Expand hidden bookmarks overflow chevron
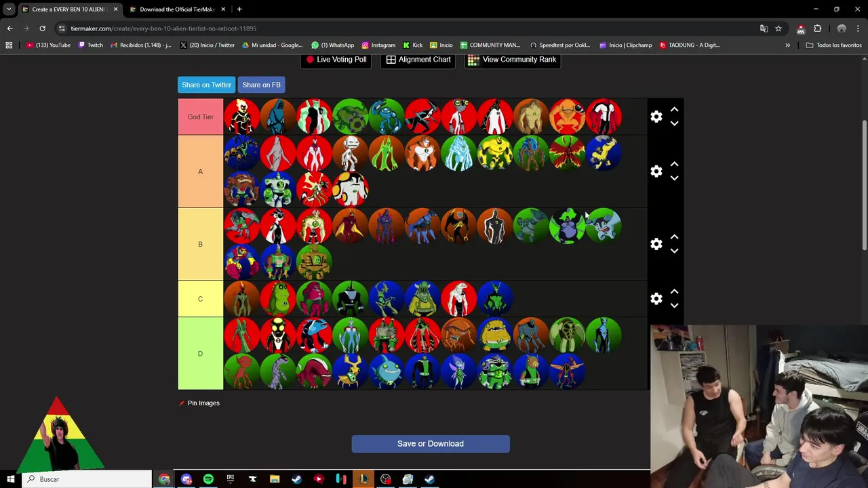Screen dimensions: 868x488 (x=787, y=45)
